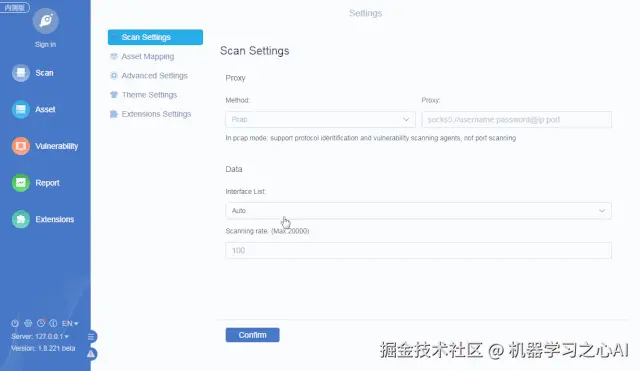The height and width of the screenshot is (371, 640).
Task: Click the power icon in sidebar footer
Action: click(x=15, y=323)
